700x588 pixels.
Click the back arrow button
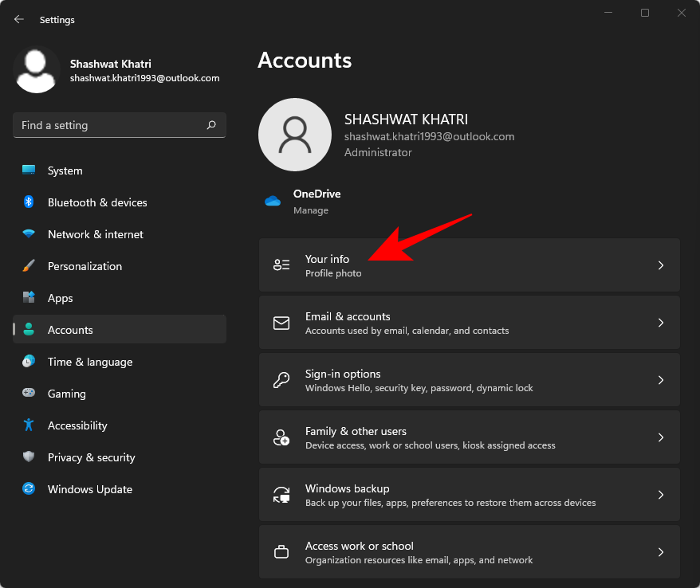coord(18,19)
